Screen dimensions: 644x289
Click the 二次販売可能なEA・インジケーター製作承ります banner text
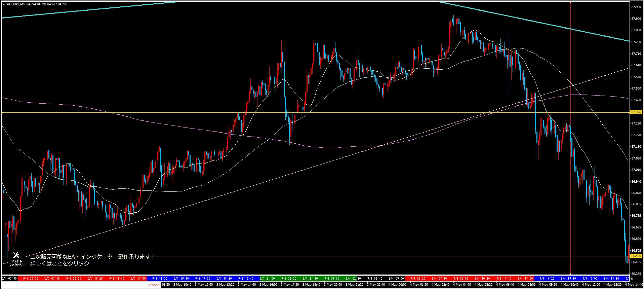[92, 257]
